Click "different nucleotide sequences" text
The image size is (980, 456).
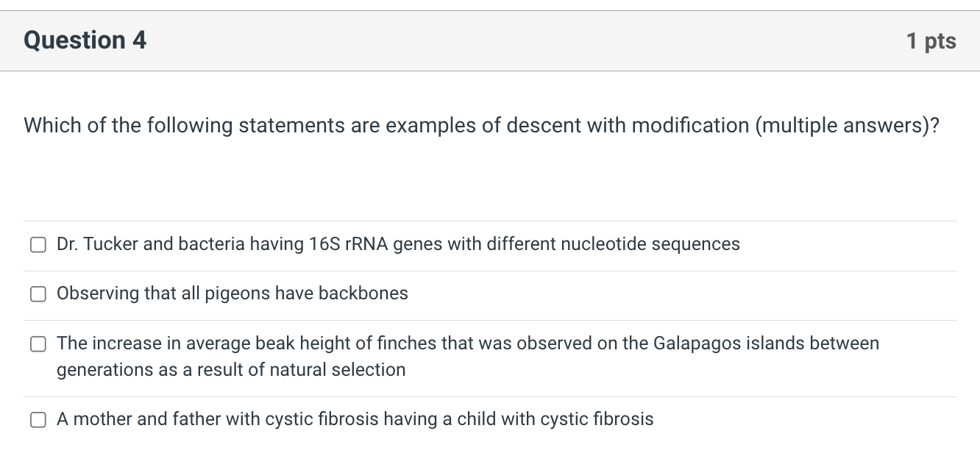pyautogui.click(x=612, y=244)
